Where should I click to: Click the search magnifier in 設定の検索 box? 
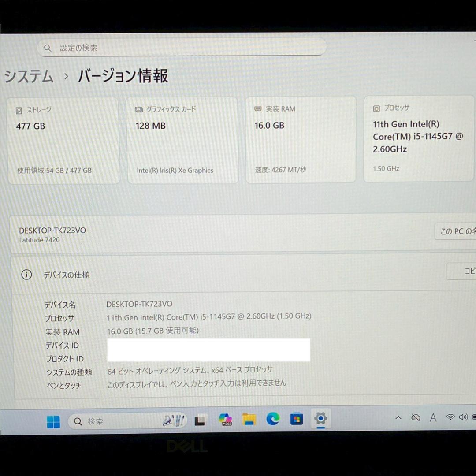[x=48, y=48]
